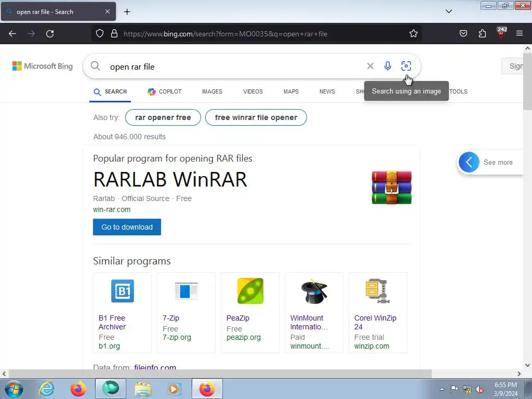Open the fileinfo.com data source link

[155, 367]
